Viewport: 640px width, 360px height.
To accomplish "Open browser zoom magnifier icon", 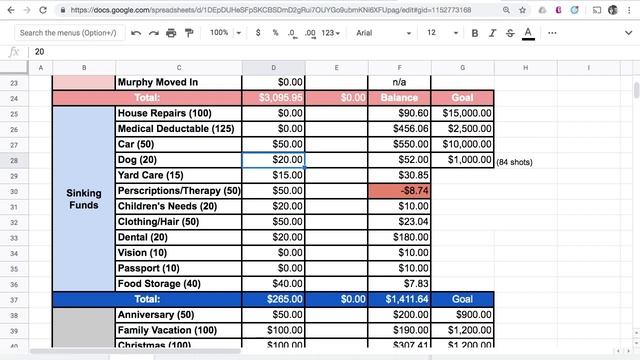I will pos(506,10).
